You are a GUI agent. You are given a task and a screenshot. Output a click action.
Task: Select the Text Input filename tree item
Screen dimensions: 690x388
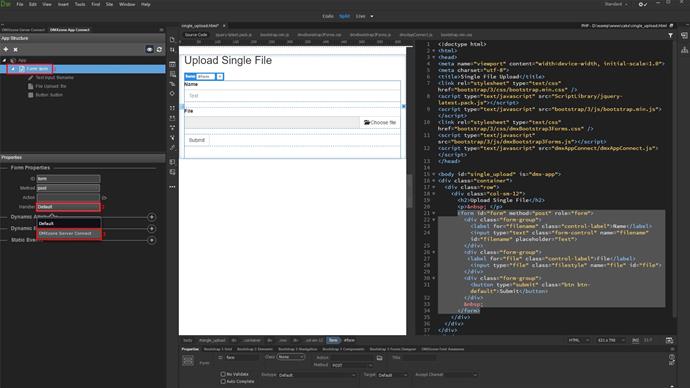coord(51,77)
